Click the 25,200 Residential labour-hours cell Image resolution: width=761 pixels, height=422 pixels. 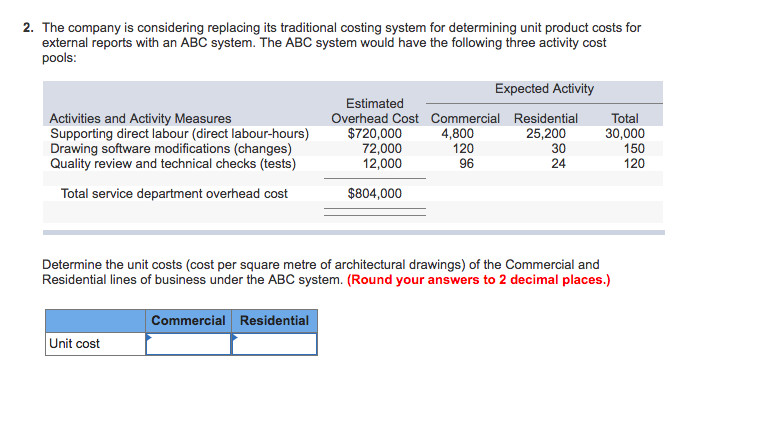[x=546, y=133]
